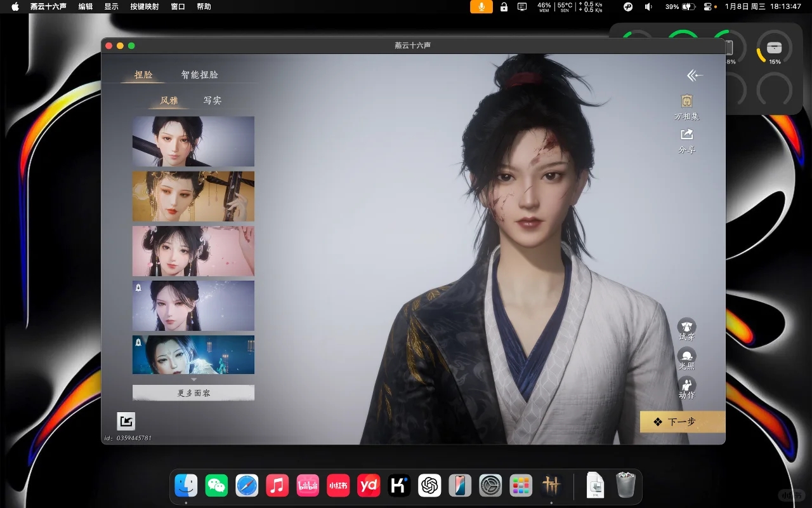Viewport: 812px width, 508px height.
Task: Launch Safari from the dock
Action: 247,486
